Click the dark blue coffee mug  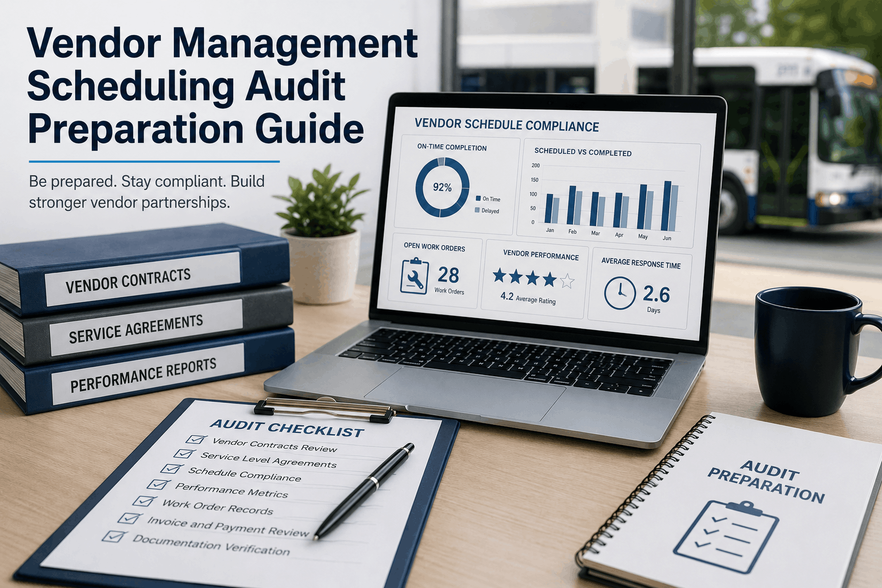pos(817,350)
